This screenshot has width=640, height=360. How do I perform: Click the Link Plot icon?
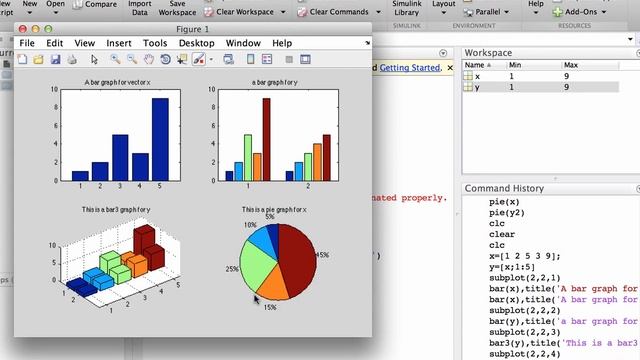click(x=229, y=60)
